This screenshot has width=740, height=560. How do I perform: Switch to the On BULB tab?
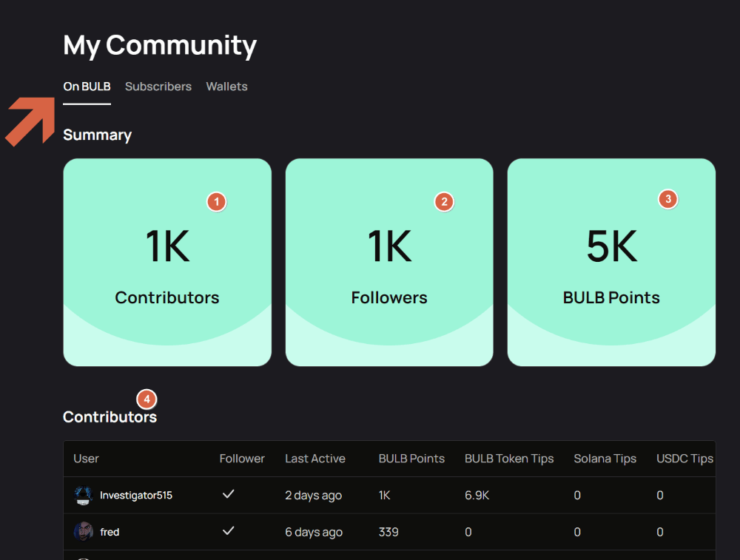[x=87, y=87]
